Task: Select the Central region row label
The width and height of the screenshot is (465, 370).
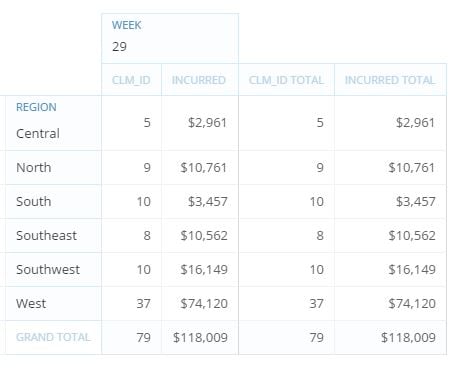Action: 38,134
